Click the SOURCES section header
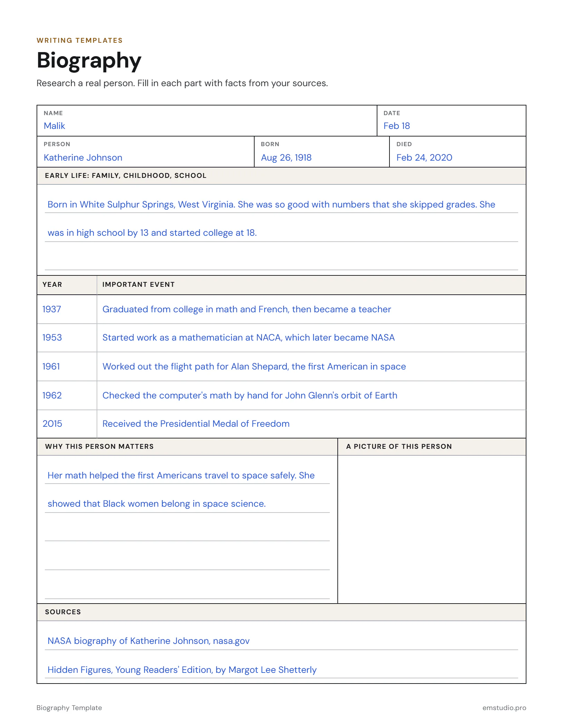The image size is (563, 728). tap(281, 612)
